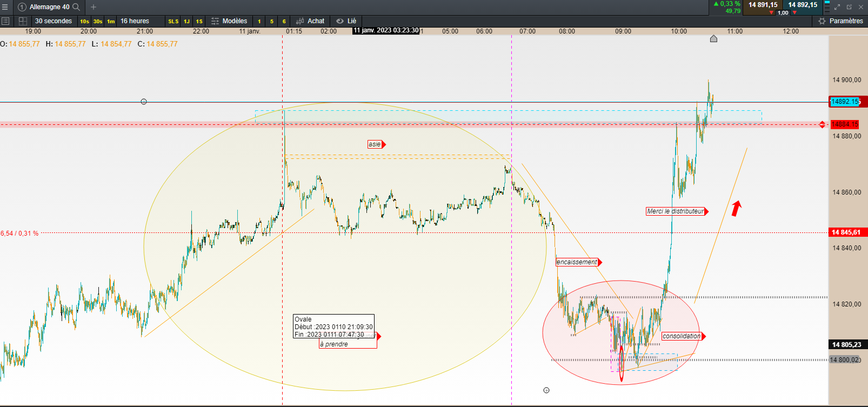Screen dimensions: 868x407
Task: Click the time axis scroll-to-latest marker
Action: pos(713,38)
